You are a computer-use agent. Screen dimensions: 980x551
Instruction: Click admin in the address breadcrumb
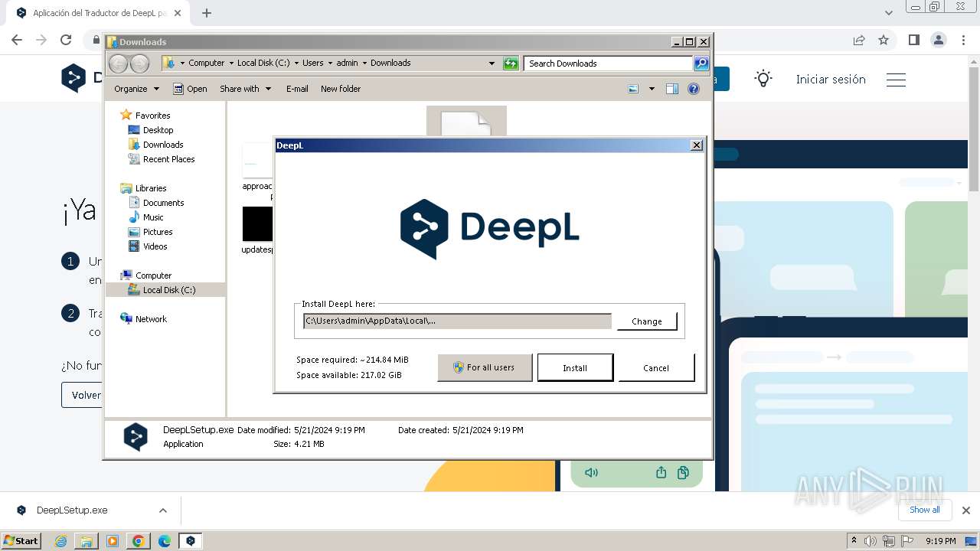click(x=347, y=63)
